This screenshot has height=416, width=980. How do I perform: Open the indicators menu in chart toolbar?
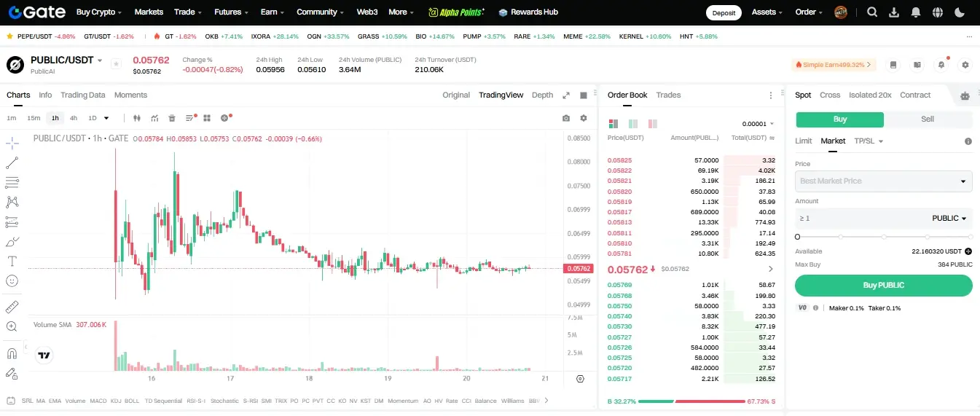pyautogui.click(x=154, y=118)
